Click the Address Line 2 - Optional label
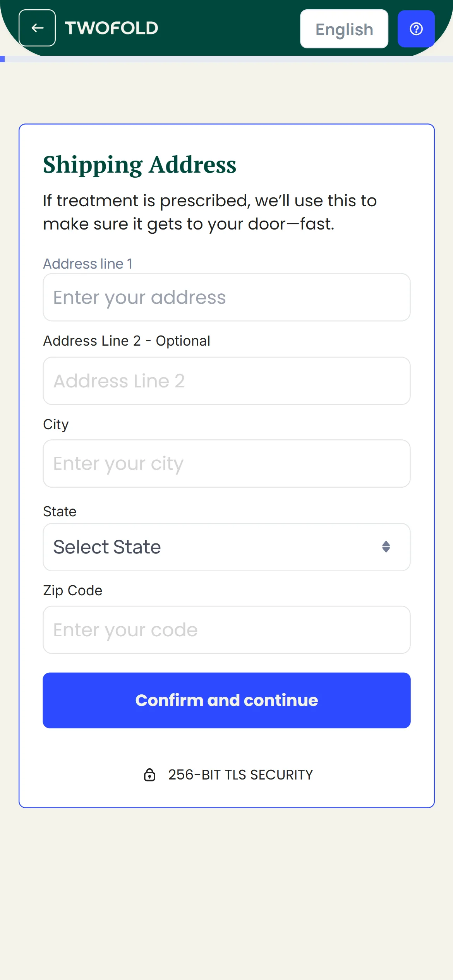Viewport: 453px width, 980px height. tap(127, 341)
